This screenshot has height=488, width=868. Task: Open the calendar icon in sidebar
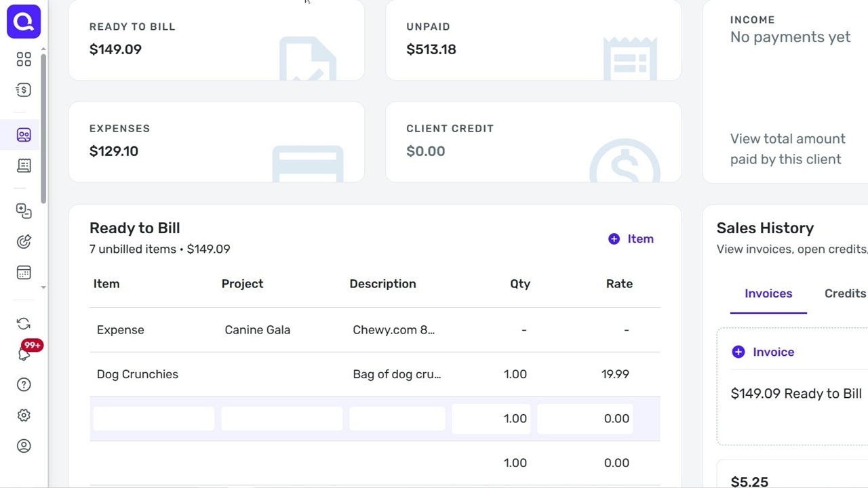point(24,272)
